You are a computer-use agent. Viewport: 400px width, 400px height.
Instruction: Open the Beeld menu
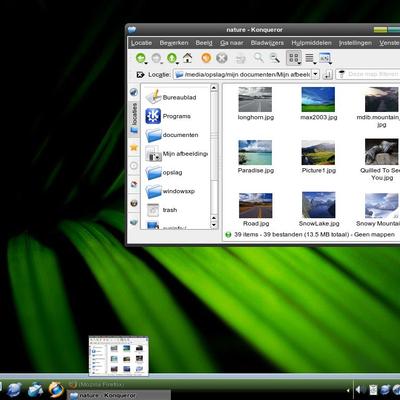pyautogui.click(x=204, y=43)
